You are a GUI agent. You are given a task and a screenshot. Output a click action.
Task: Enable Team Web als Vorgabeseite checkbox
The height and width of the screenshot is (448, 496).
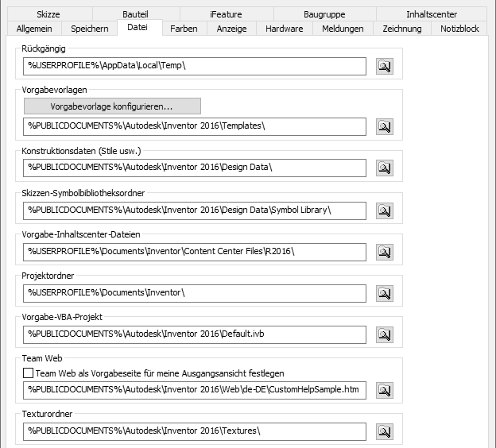[x=29, y=373]
